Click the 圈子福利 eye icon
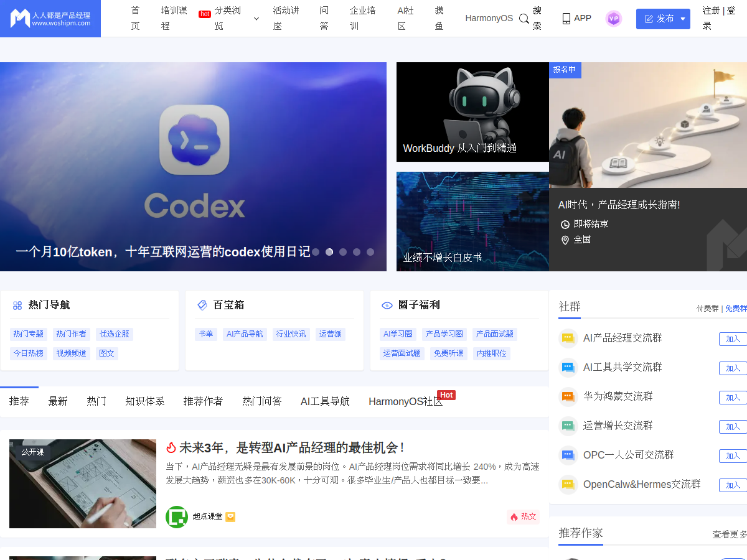 (387, 306)
